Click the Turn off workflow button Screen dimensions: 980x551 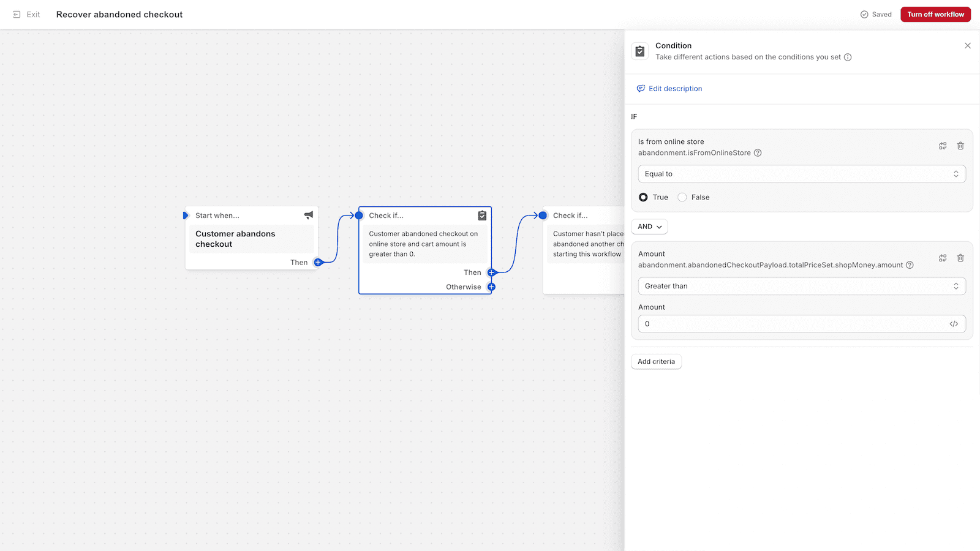tap(935, 14)
